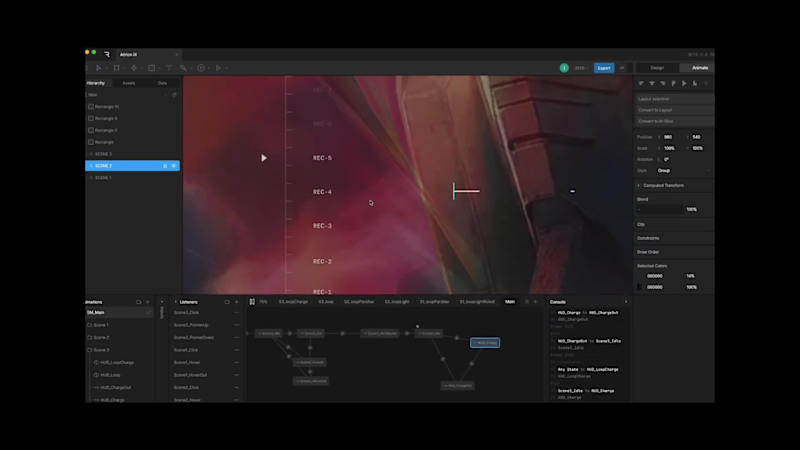This screenshot has height=450, width=800.
Task: Select the S3_loopCharge layer tab
Action: 293,302
